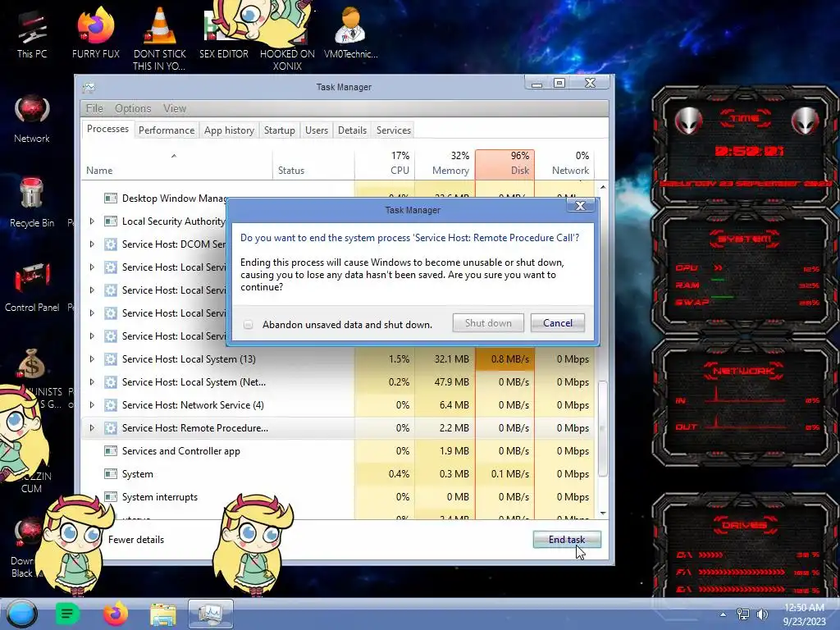Switch to the Details tab

click(x=352, y=130)
